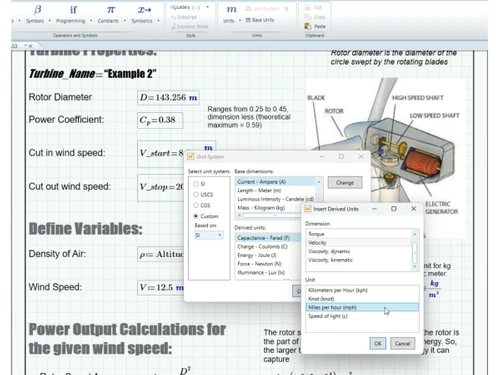The width and height of the screenshot is (500, 375).
Task: Select Mass - Kilogram (kg) base dimension
Action: [269, 208]
